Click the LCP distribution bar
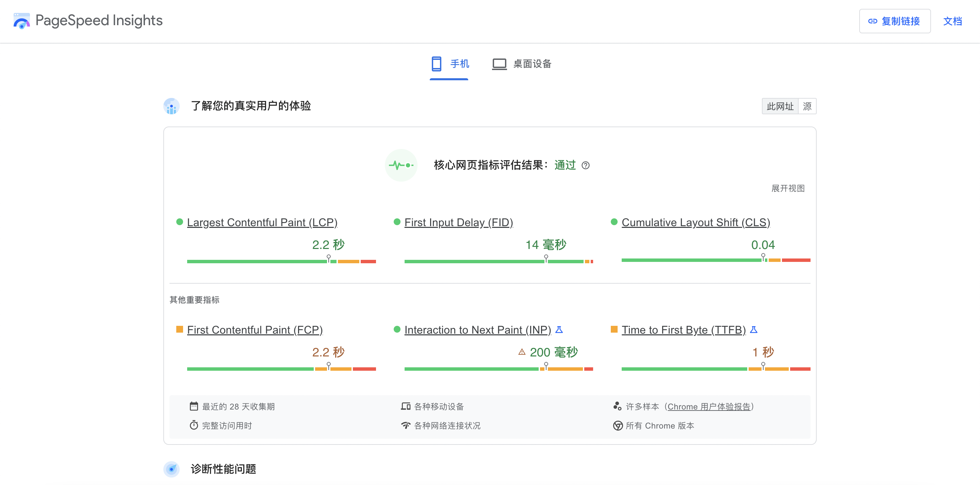The height and width of the screenshot is (485, 980). click(281, 261)
